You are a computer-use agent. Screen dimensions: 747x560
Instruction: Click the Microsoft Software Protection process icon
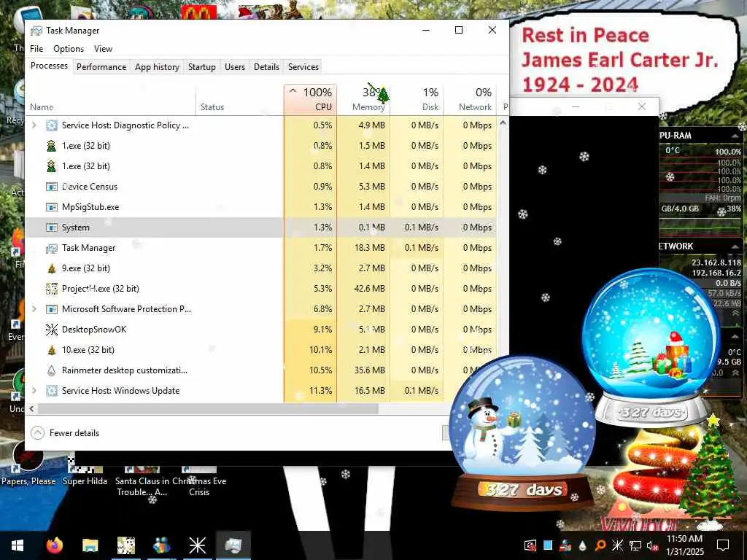pos(52,309)
